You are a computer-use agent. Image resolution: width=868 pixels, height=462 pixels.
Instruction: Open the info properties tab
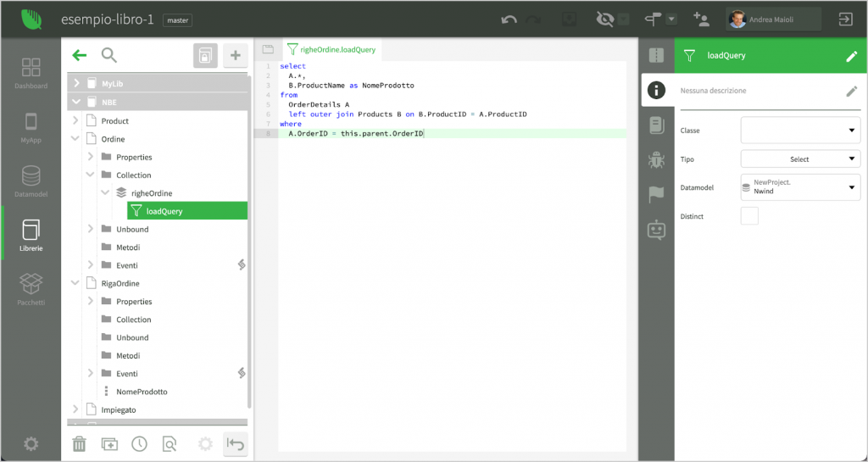tap(656, 90)
